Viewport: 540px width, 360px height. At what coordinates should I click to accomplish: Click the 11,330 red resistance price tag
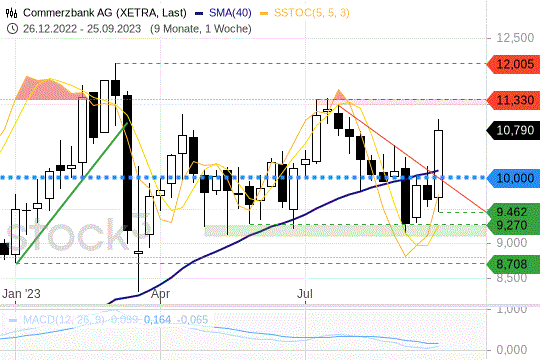point(513,100)
